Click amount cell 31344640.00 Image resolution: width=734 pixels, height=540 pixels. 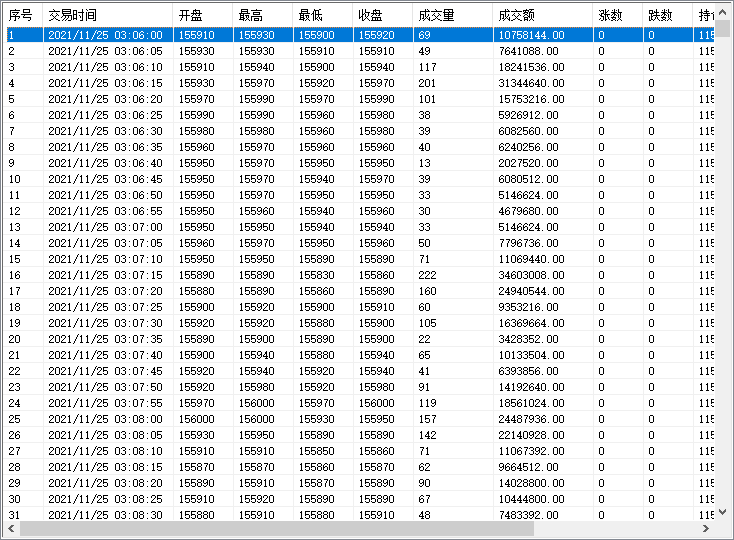(x=531, y=83)
